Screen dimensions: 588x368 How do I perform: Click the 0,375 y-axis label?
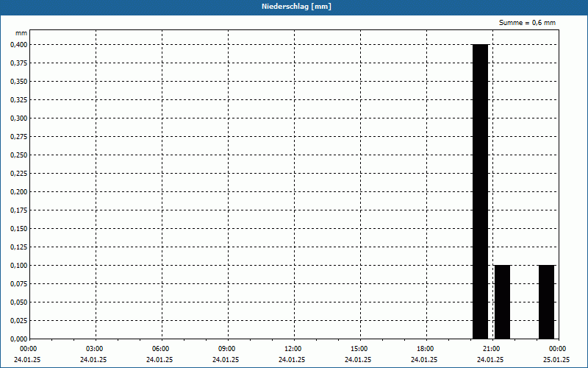(x=19, y=63)
